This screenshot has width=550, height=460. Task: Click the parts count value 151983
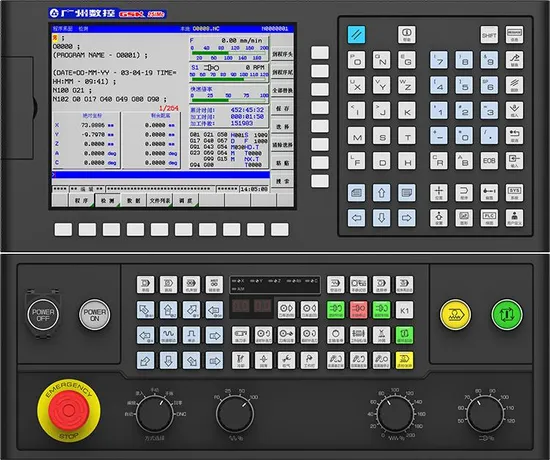click(x=242, y=123)
